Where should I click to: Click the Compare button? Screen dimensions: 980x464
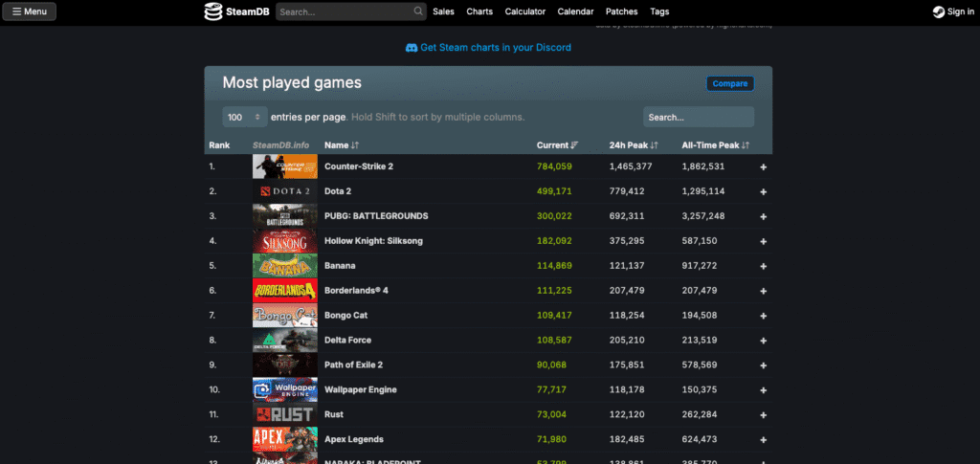click(730, 83)
